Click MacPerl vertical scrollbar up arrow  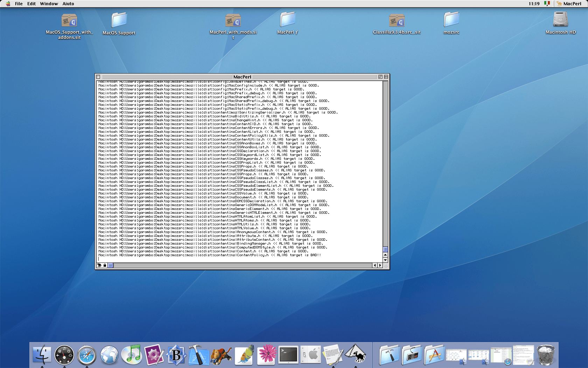point(385,255)
